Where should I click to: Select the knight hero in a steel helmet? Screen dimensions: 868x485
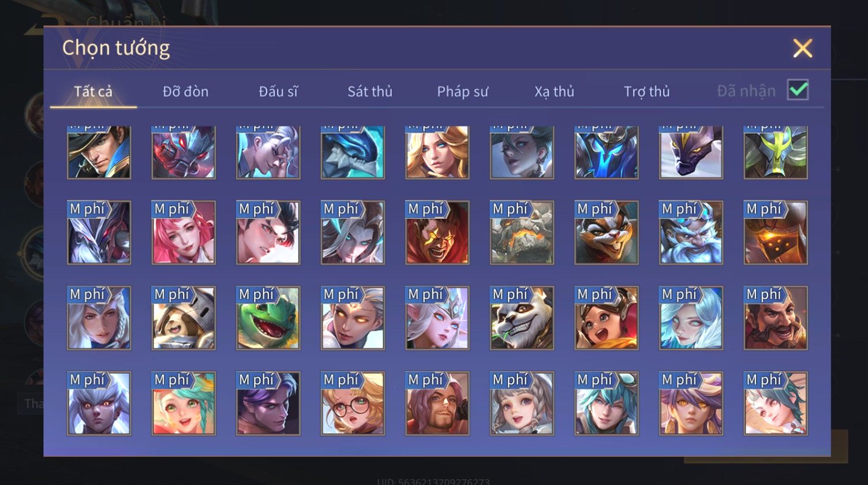click(x=184, y=318)
